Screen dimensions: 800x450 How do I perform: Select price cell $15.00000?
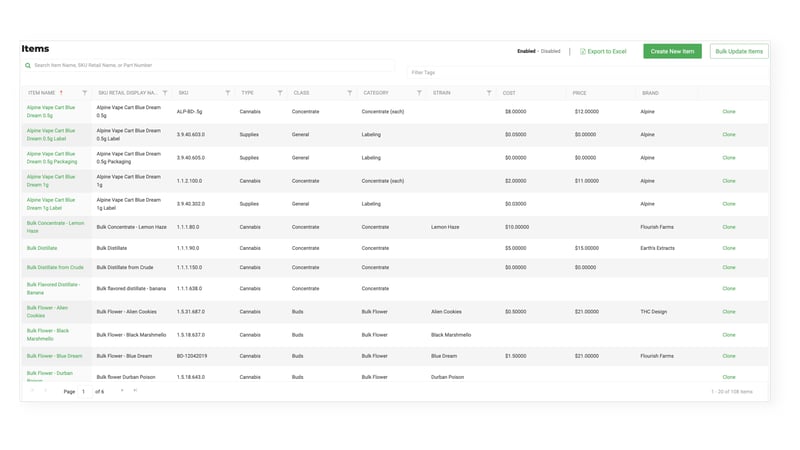point(587,248)
